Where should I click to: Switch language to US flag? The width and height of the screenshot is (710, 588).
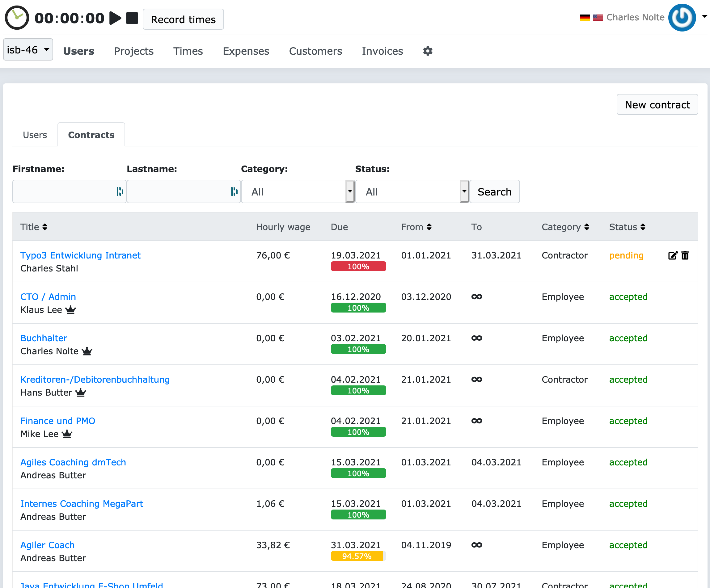[x=598, y=18]
